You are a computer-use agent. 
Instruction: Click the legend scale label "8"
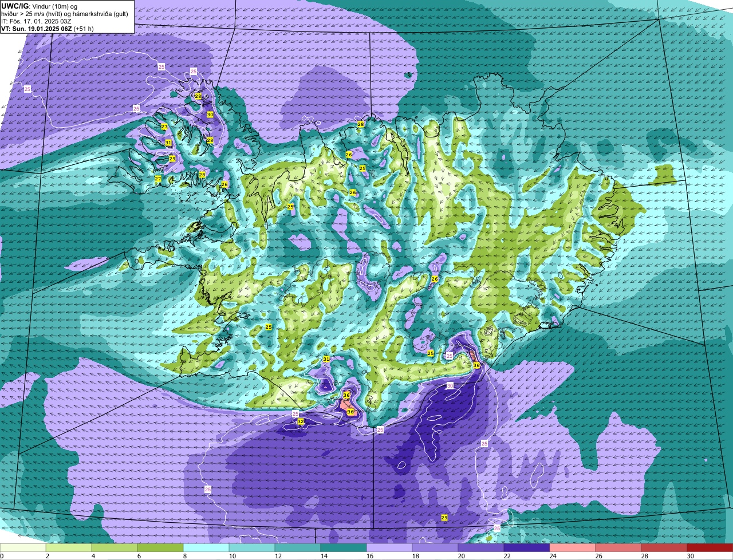(x=185, y=556)
